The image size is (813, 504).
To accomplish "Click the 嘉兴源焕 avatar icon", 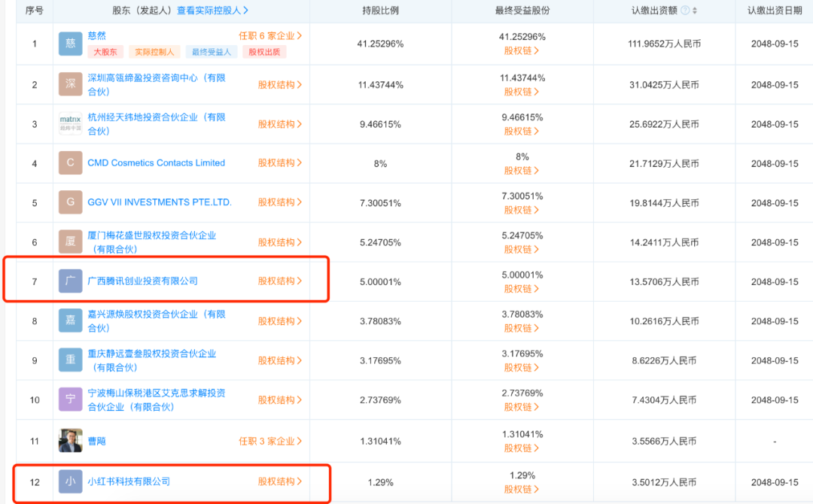I will coord(70,320).
